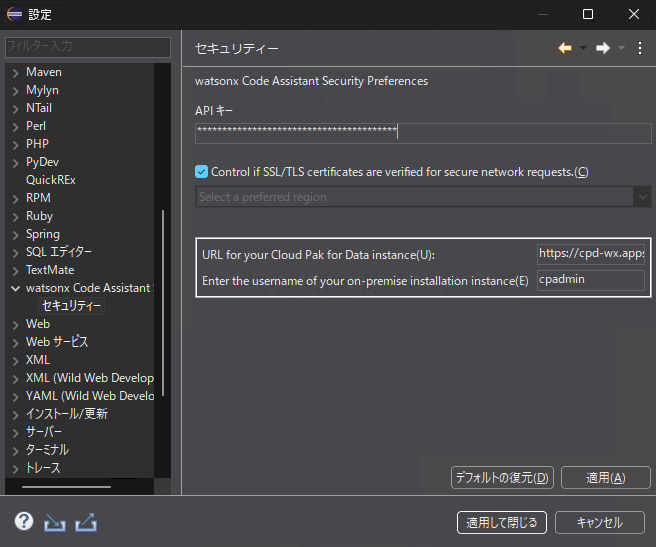Click the キャンセル button
Viewport: 656px width, 547px height.
click(600, 522)
